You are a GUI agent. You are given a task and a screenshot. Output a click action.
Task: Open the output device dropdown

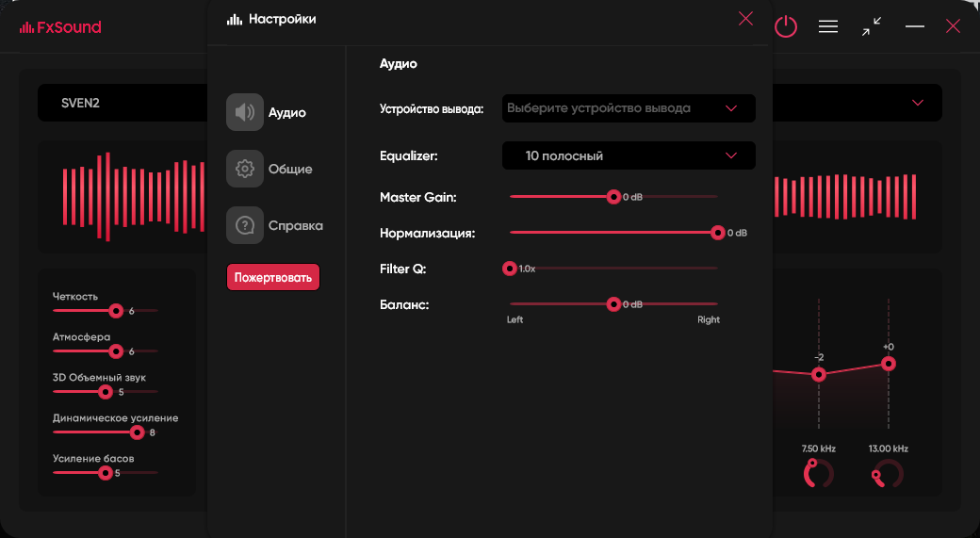coord(629,108)
